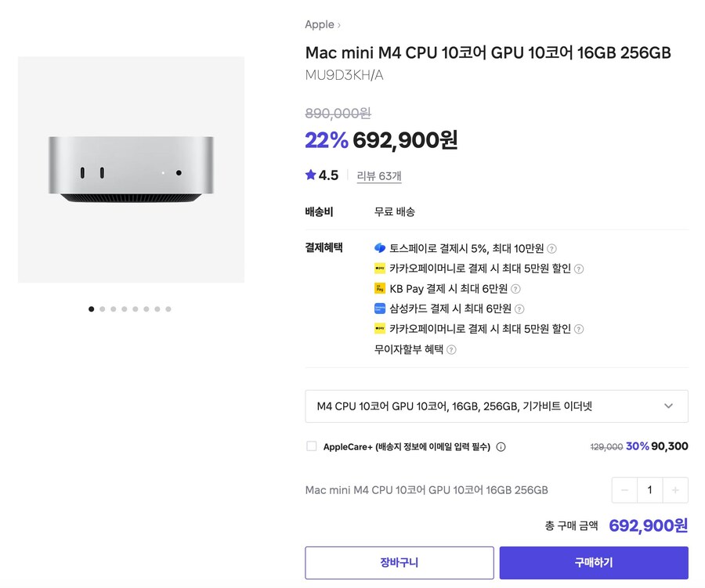Viewport: 705px width, 588px height.
Task: Click the 삼성카드 payment icon
Action: pos(381,308)
